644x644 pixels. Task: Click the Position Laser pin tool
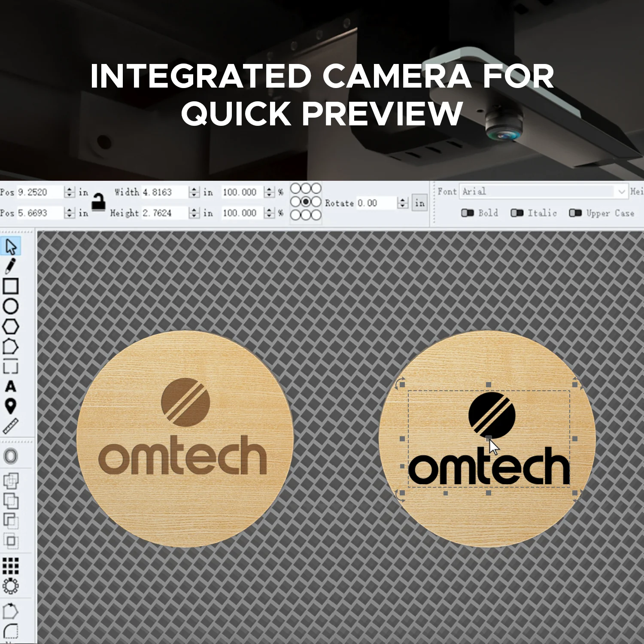11,406
